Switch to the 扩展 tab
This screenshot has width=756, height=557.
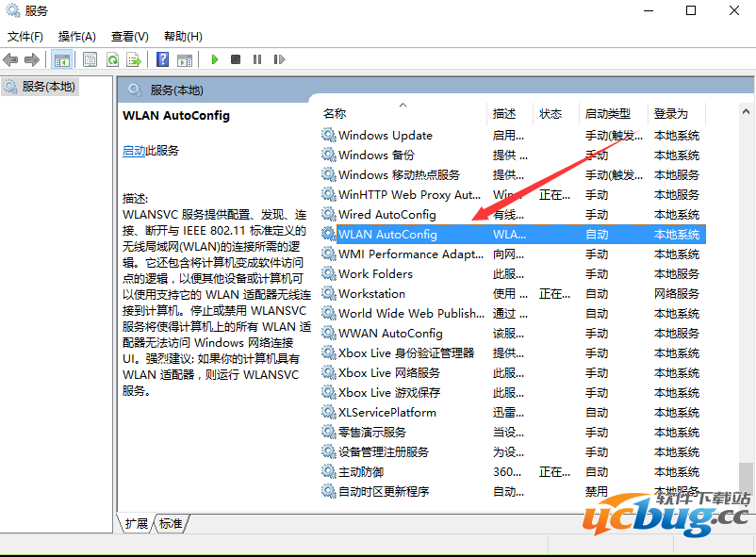click(x=137, y=524)
